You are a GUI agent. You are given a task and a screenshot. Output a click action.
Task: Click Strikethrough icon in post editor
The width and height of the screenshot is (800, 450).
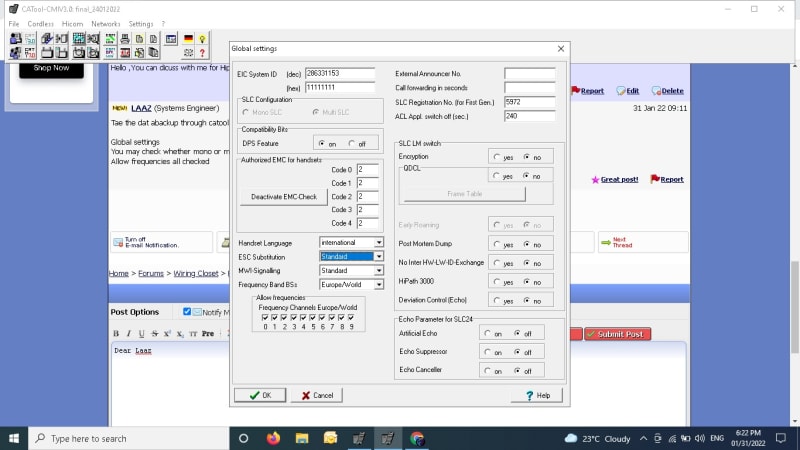[x=154, y=334]
